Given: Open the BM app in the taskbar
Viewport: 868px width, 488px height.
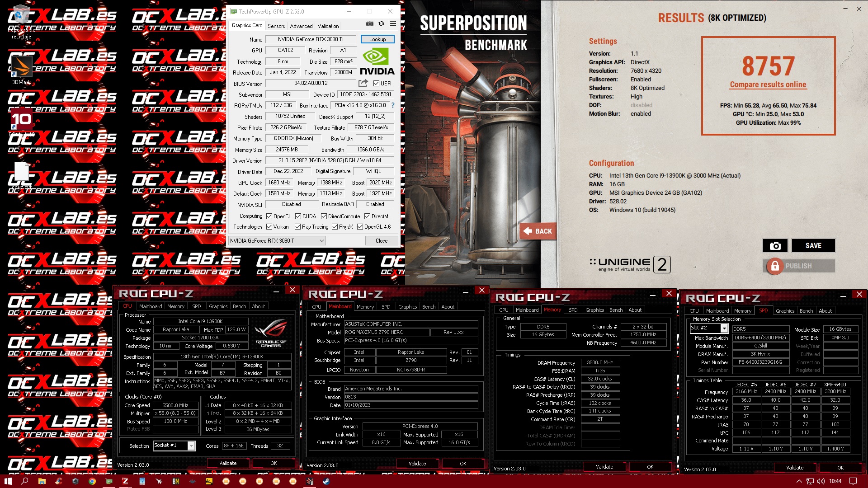Looking at the screenshot, I should [x=176, y=481].
